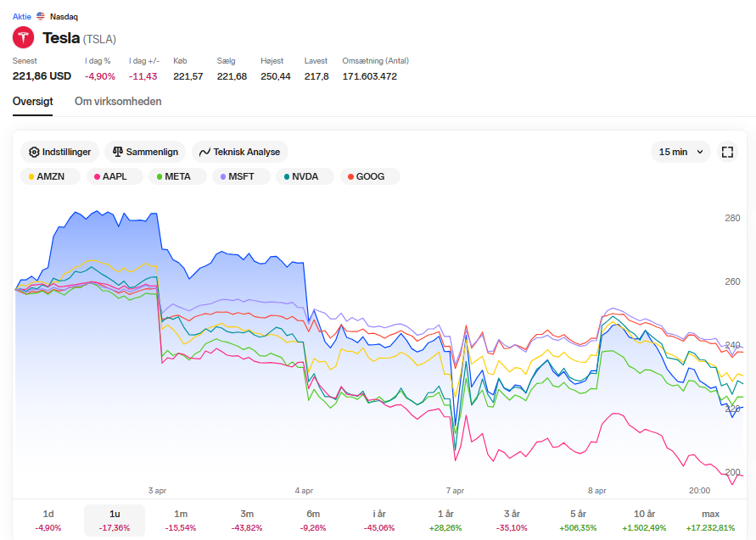This screenshot has height=540, width=756.
Task: Click the 260 price axis label
Action: [732, 281]
